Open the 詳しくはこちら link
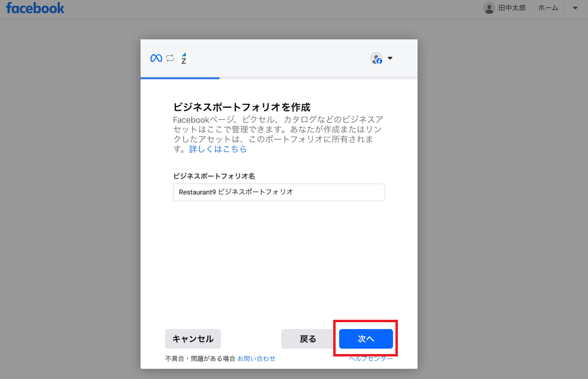Image resolution: width=588 pixels, height=379 pixels. tap(218, 149)
